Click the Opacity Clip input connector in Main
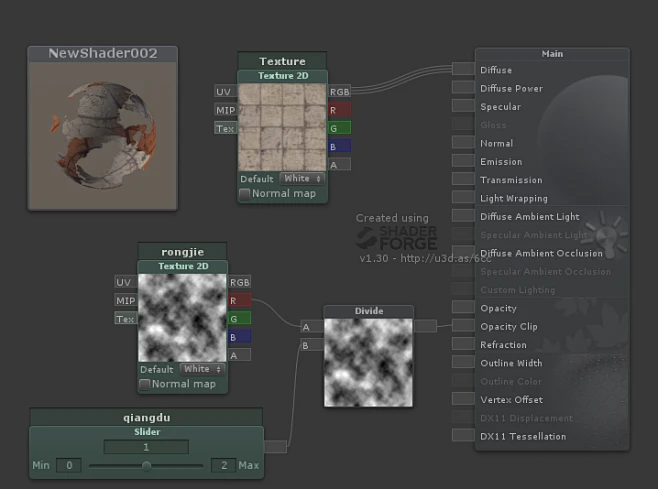The height and width of the screenshot is (489, 658). click(463, 326)
